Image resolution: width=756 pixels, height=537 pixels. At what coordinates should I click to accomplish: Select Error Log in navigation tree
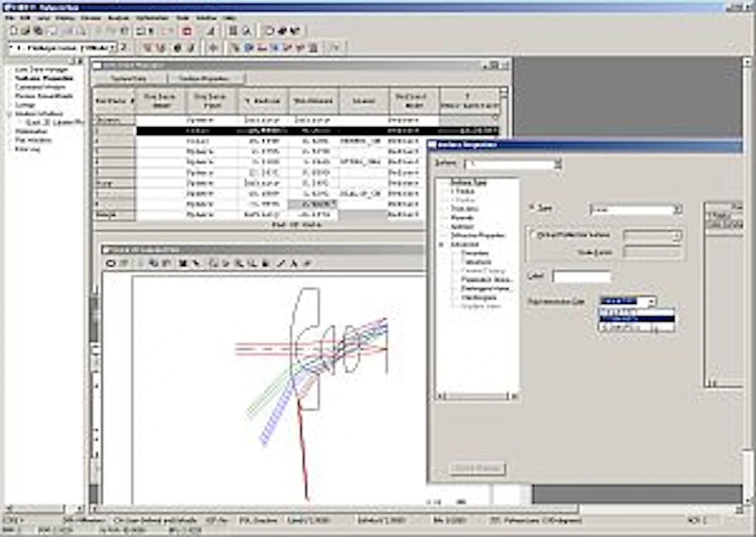click(27, 149)
